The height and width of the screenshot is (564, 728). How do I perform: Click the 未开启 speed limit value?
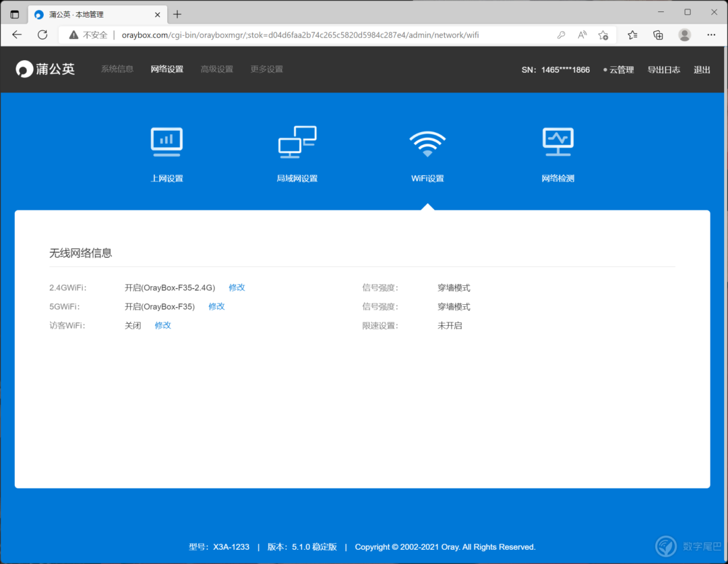tap(450, 326)
